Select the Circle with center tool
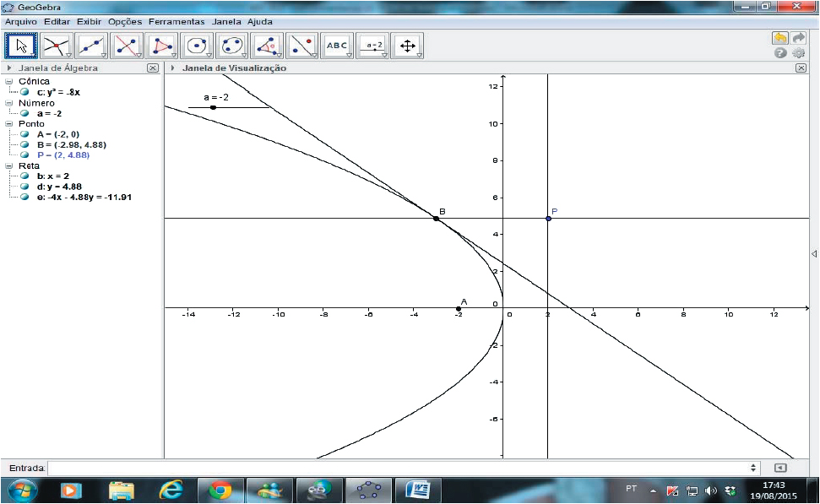 197,46
